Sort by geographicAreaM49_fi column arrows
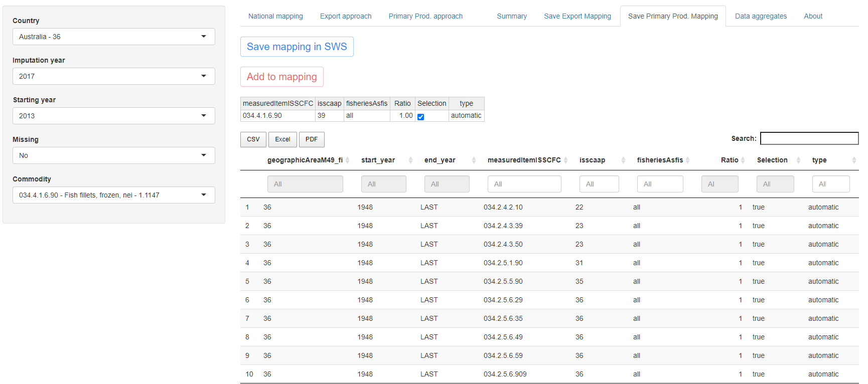Image resolution: width=868 pixels, height=384 pixels. (347, 160)
